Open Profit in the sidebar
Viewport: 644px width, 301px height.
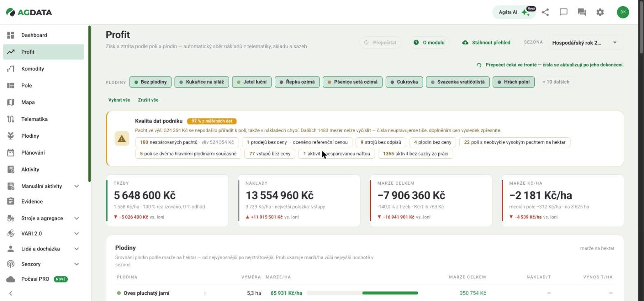pyautogui.click(x=44, y=52)
